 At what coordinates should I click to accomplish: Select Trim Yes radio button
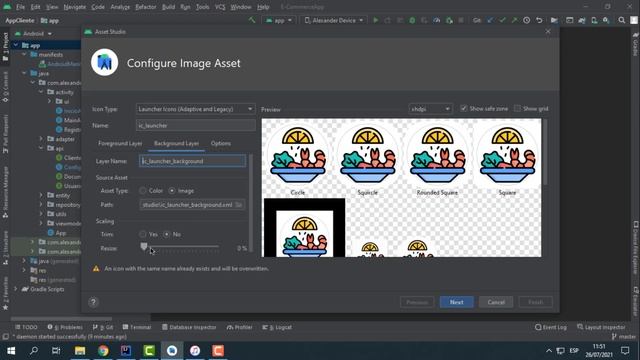pyautogui.click(x=142, y=234)
